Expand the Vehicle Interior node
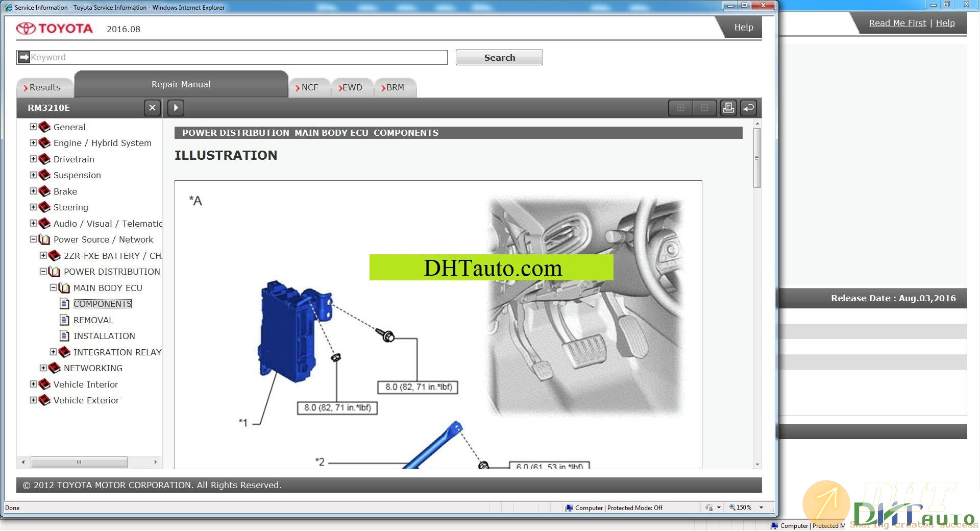The height and width of the screenshot is (531, 980). [x=33, y=384]
